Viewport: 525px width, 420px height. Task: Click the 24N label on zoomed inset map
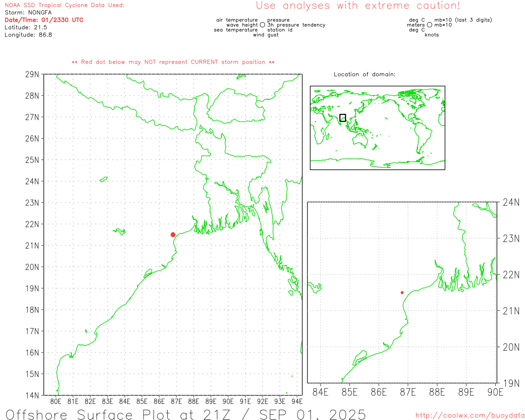511,203
